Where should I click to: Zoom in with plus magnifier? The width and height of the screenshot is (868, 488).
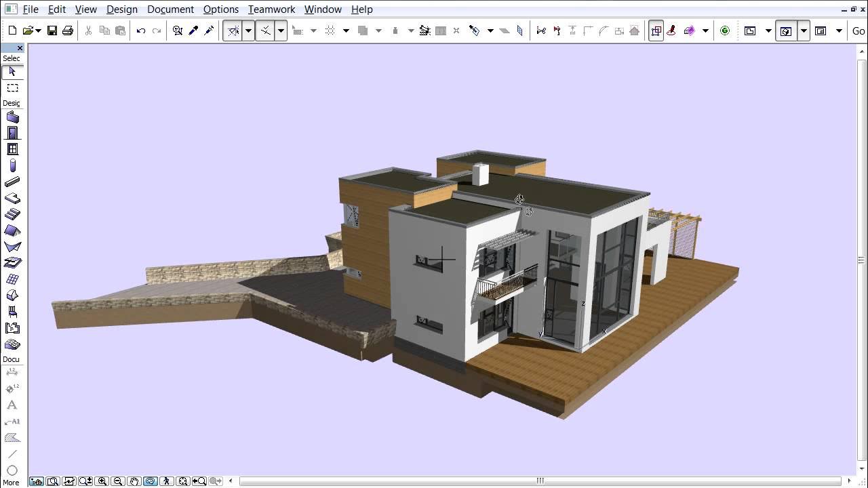(x=102, y=481)
